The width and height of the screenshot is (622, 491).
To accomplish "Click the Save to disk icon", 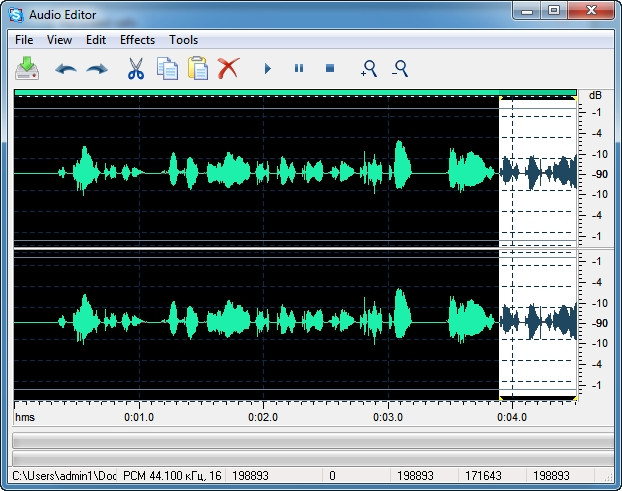I will tap(27, 68).
